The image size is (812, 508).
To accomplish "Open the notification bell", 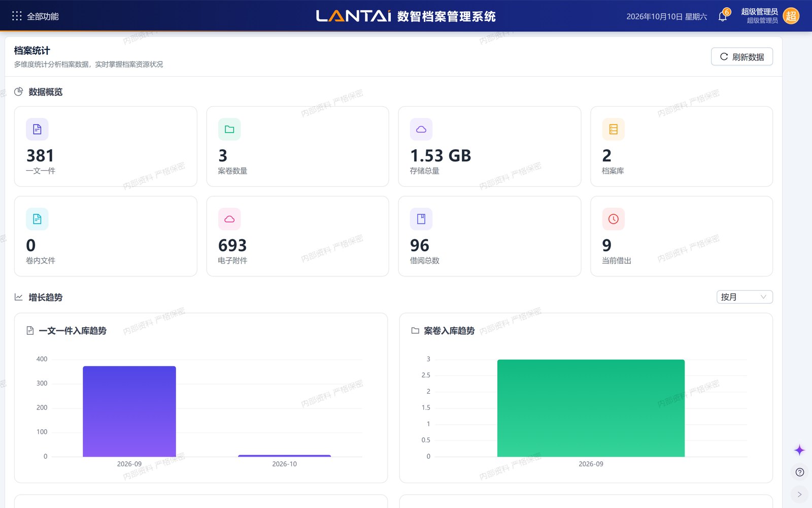I will click(x=723, y=16).
